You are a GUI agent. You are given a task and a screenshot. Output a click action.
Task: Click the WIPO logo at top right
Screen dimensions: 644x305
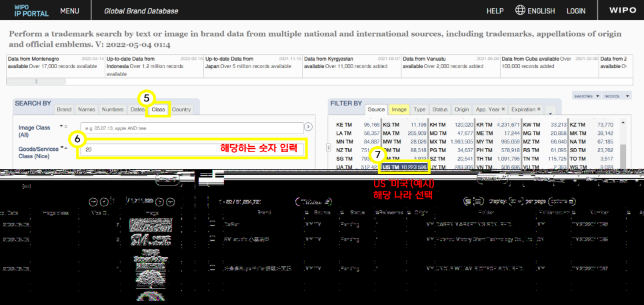(x=624, y=10)
